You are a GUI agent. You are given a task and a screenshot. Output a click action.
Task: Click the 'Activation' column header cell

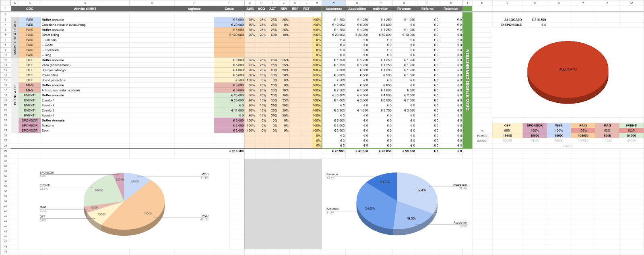pyautogui.click(x=380, y=8)
